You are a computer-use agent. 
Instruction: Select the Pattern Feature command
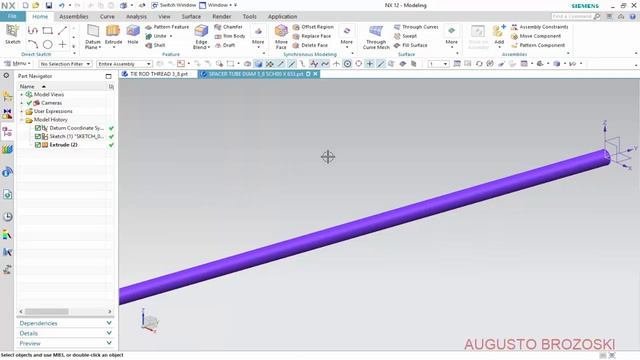(167, 27)
